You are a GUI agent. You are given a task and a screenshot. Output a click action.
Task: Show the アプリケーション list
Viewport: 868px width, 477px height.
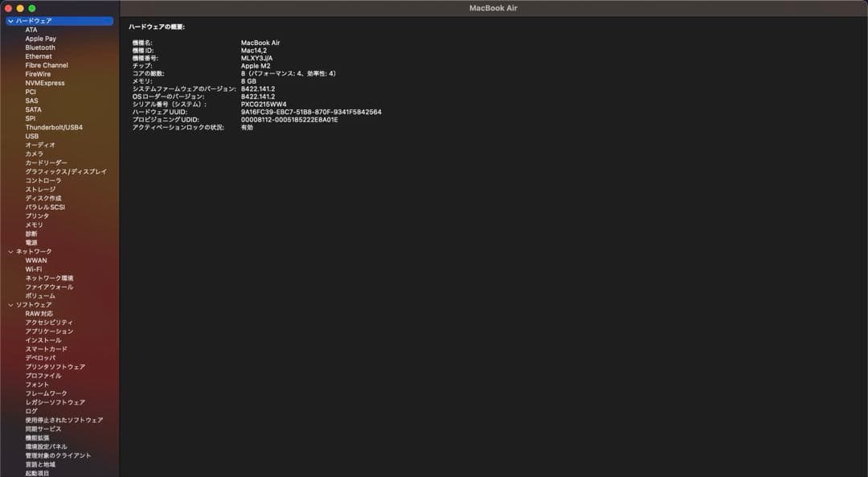(x=49, y=331)
